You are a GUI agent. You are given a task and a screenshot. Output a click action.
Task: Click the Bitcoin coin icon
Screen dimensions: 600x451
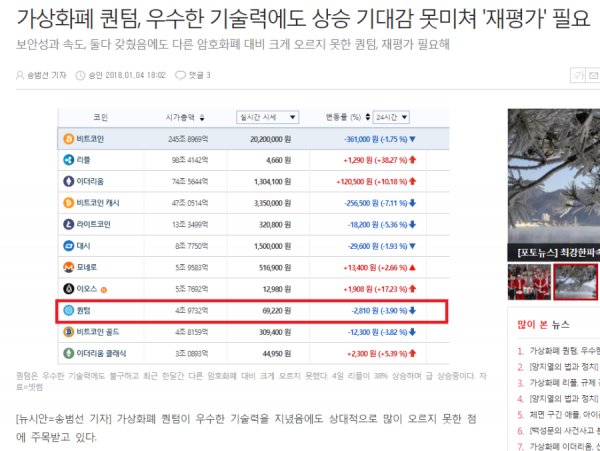(x=68, y=139)
